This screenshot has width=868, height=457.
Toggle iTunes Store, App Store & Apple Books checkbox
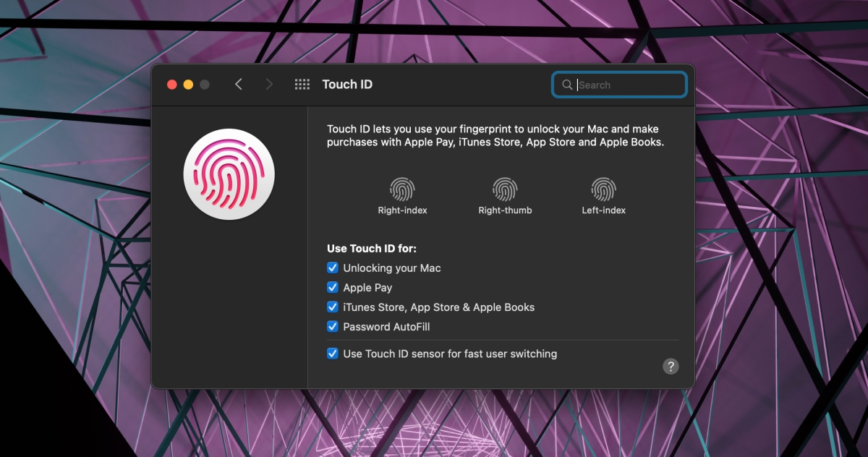click(x=333, y=307)
